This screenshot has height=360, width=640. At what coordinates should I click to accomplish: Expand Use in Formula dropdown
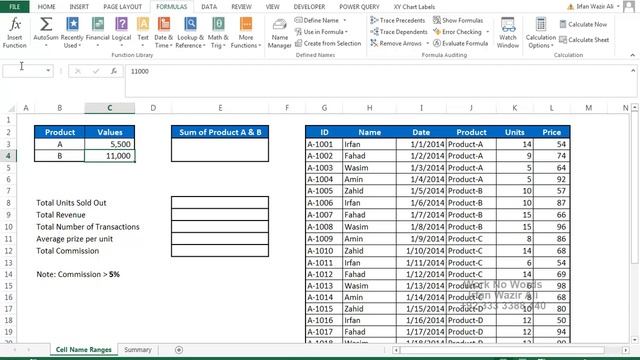coord(347,32)
